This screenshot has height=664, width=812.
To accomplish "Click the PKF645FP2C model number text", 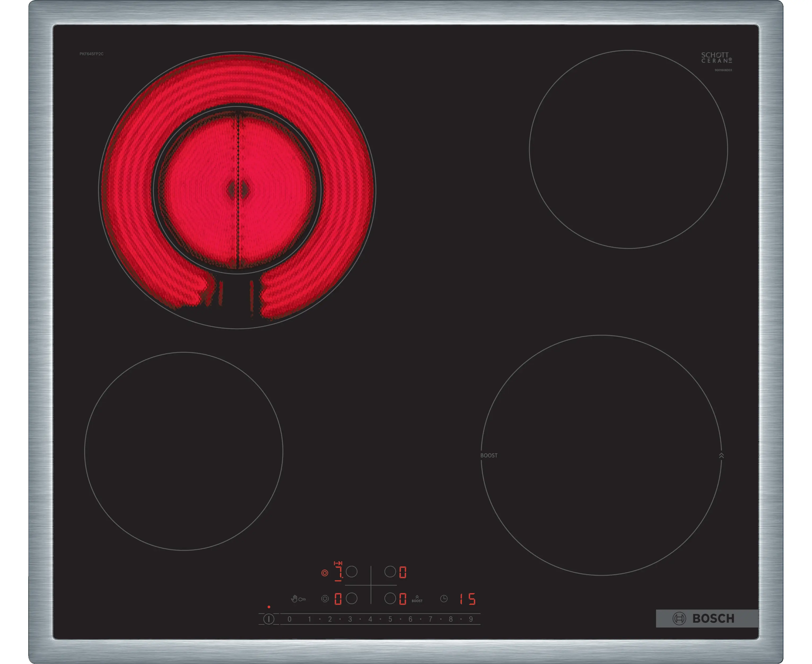I will [x=91, y=54].
